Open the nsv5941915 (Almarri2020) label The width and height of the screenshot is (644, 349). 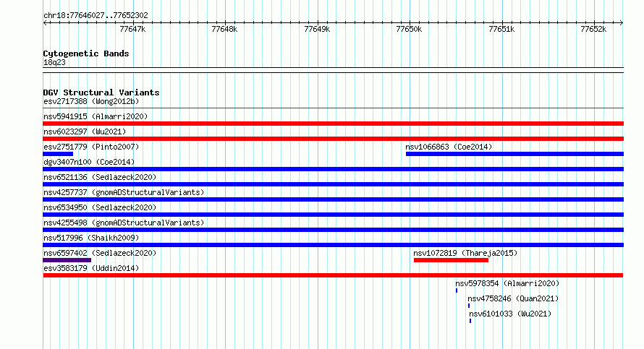tap(96, 116)
